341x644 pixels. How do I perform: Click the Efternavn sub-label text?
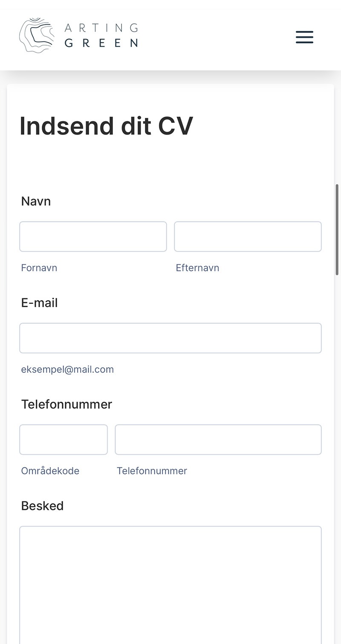[197, 268]
